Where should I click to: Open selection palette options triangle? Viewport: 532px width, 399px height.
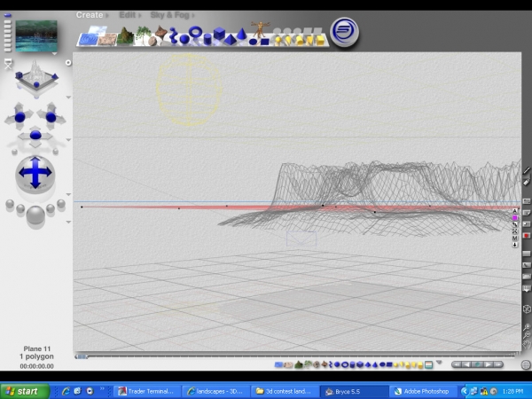pyautogui.click(x=439, y=363)
